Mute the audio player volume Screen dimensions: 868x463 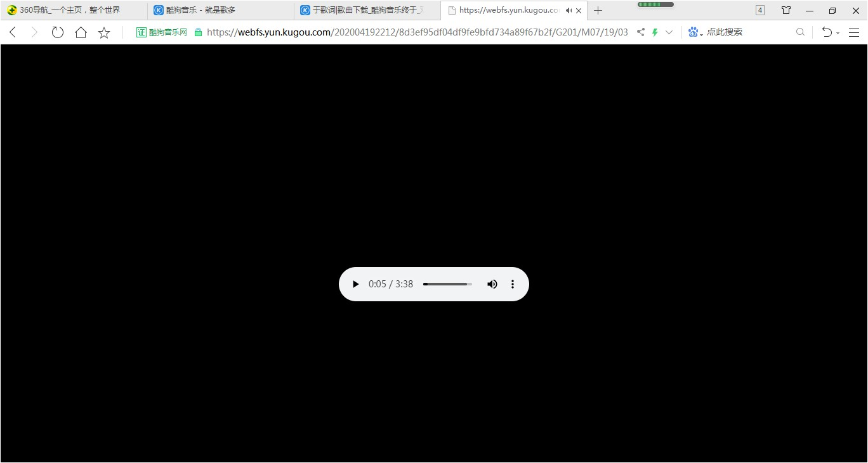pos(492,284)
